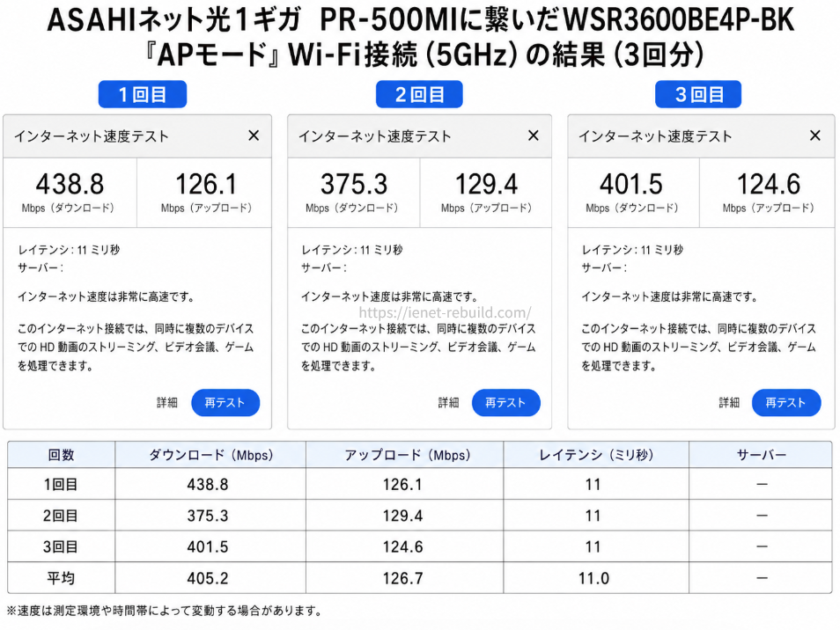This screenshot has width=840, height=630.
Task: Open 詳細 in the 438.8 Mbps panel
Action: [166, 402]
